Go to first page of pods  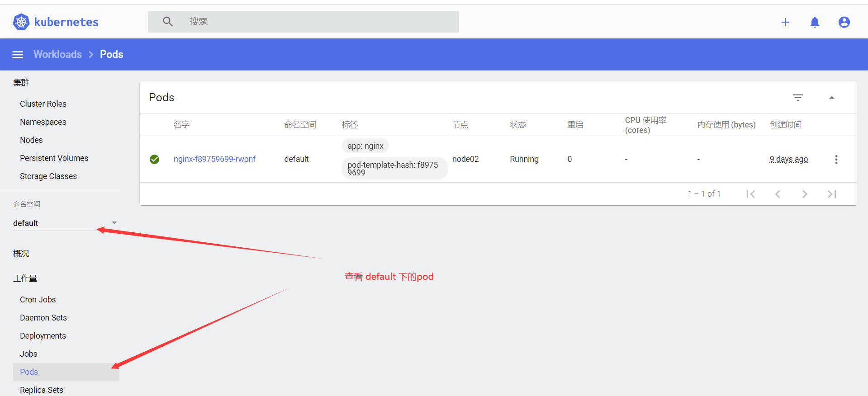click(x=751, y=194)
